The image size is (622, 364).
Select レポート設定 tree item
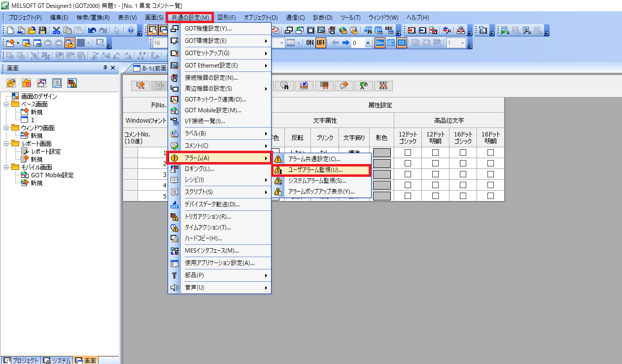click(x=46, y=151)
